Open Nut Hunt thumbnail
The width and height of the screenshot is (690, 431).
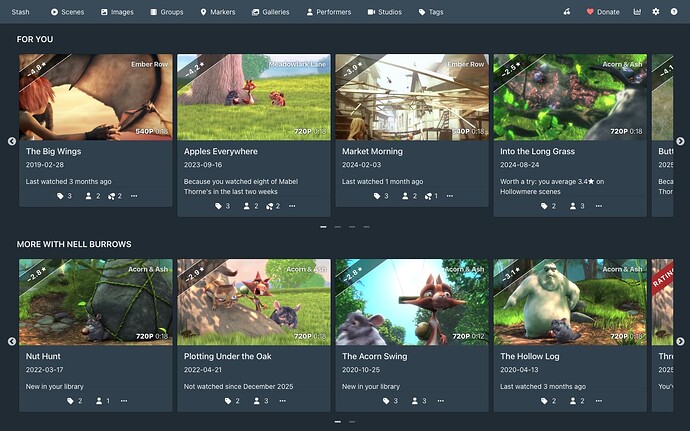[95, 302]
